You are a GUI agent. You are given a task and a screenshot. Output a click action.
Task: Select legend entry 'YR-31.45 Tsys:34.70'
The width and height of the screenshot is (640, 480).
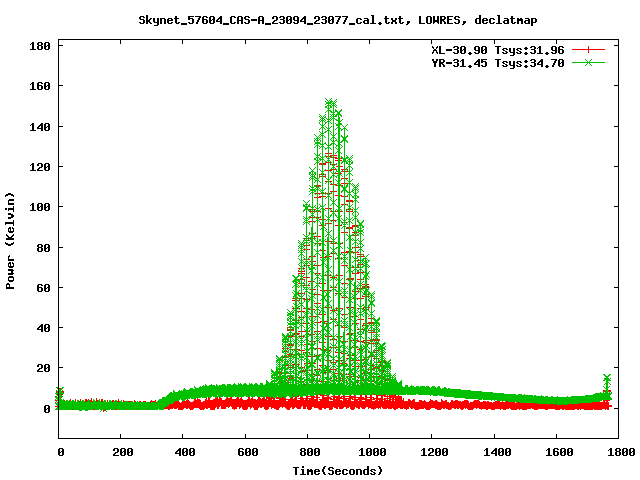click(x=498, y=63)
